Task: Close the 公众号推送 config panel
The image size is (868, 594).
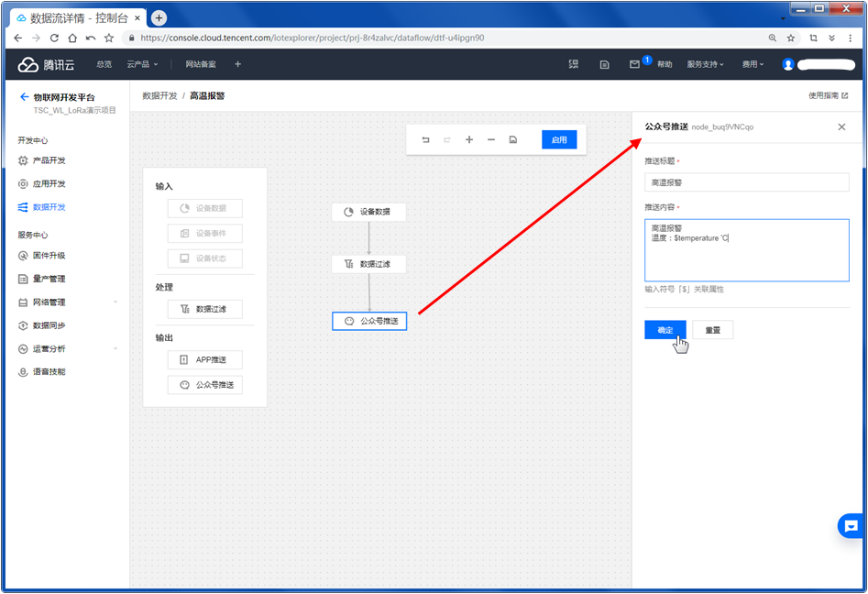Action: (x=841, y=126)
